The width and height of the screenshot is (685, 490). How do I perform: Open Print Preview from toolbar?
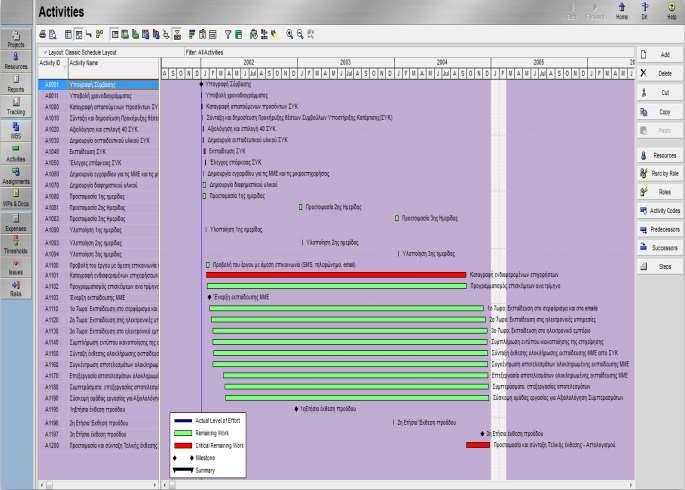(x=53, y=35)
